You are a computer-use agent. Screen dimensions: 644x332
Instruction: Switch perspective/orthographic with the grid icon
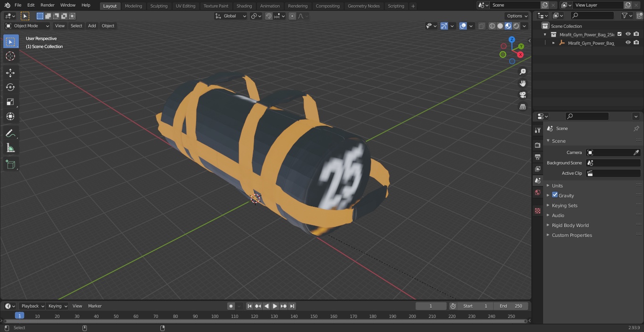(522, 106)
